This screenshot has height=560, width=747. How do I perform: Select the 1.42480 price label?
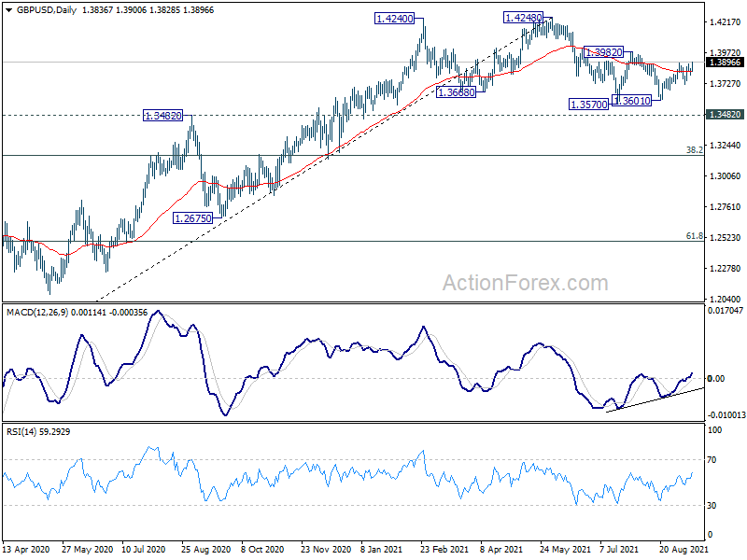523,18
